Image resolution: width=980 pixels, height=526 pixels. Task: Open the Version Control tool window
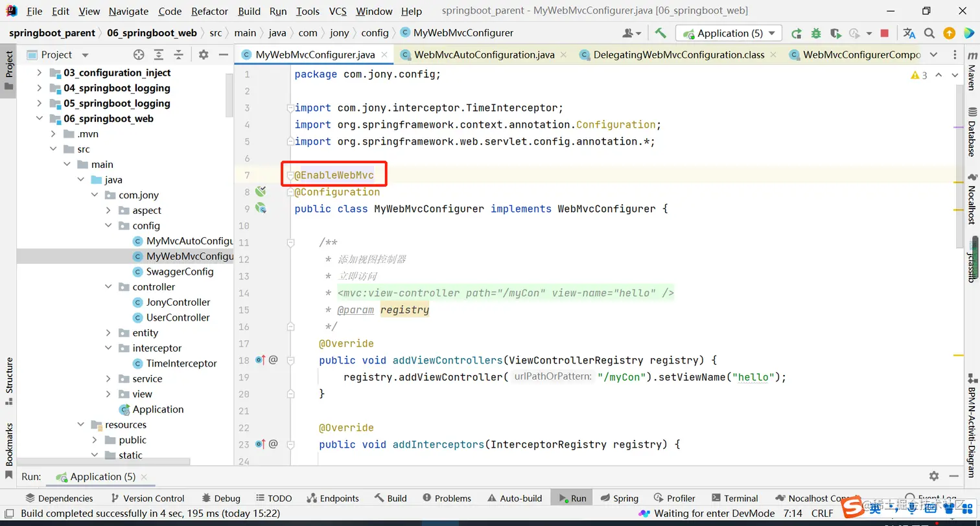[147, 498]
